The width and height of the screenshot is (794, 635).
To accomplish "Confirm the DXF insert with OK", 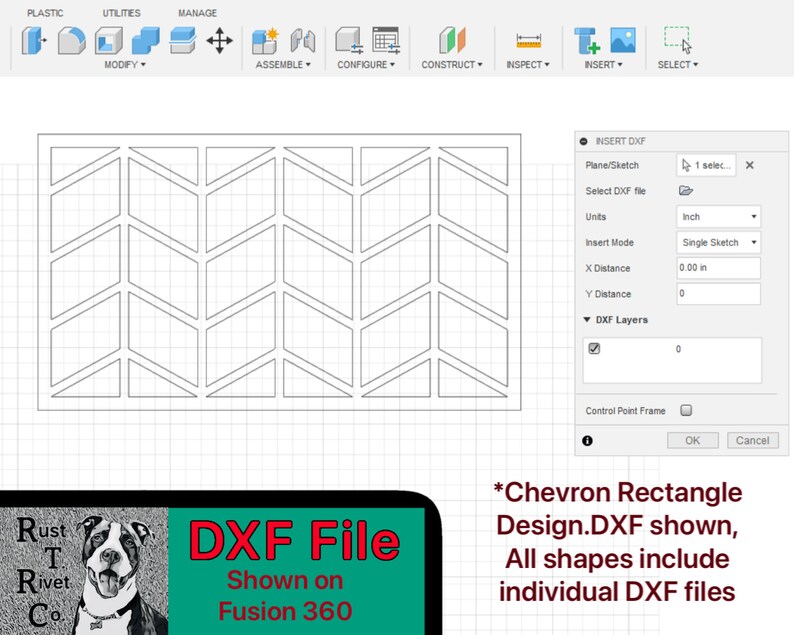I will pyautogui.click(x=692, y=441).
